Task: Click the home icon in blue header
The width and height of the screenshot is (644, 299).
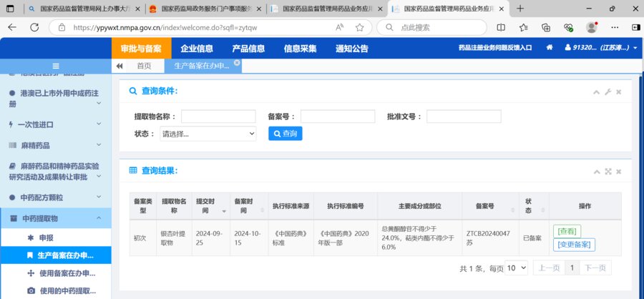Action: pos(550,48)
